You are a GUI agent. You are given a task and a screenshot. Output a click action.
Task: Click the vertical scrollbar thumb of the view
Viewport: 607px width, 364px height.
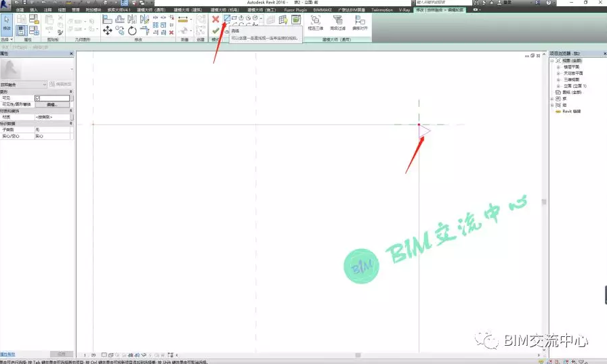544,202
